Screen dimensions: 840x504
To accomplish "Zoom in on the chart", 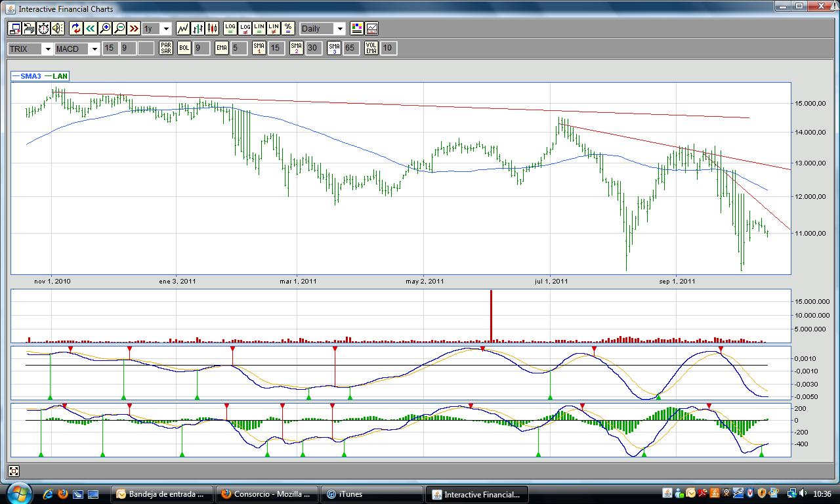I will point(105,28).
